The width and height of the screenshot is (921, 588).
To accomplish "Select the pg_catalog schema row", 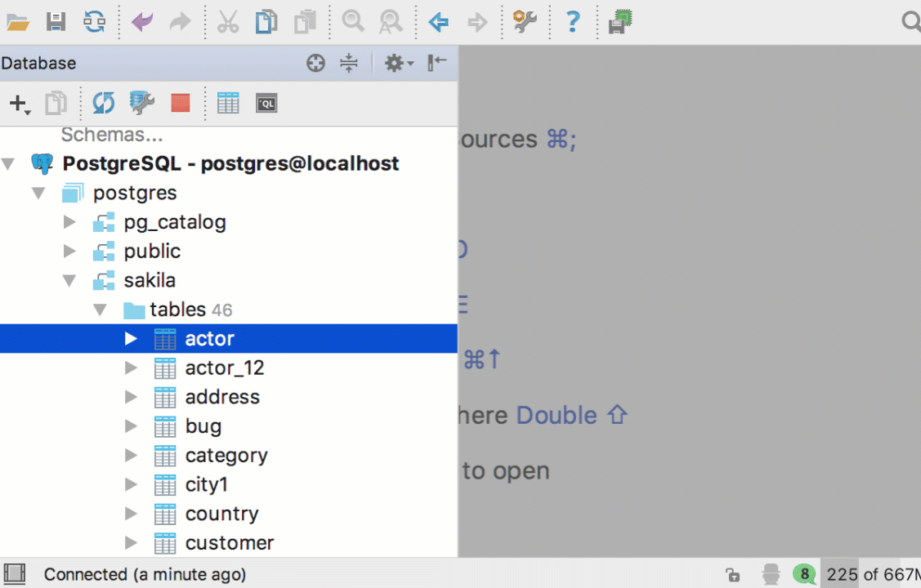I will (x=229, y=222).
